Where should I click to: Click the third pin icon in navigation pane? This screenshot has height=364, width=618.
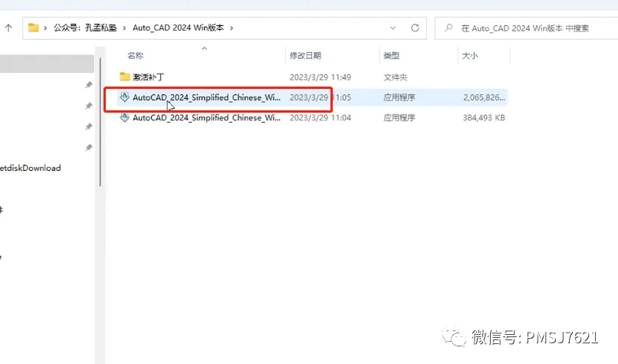coord(89,126)
